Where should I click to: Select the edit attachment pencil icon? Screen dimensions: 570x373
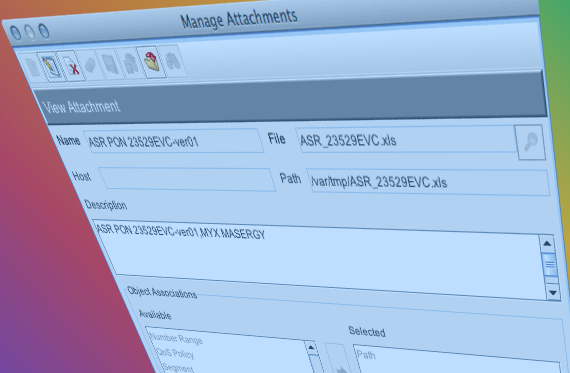(x=51, y=67)
